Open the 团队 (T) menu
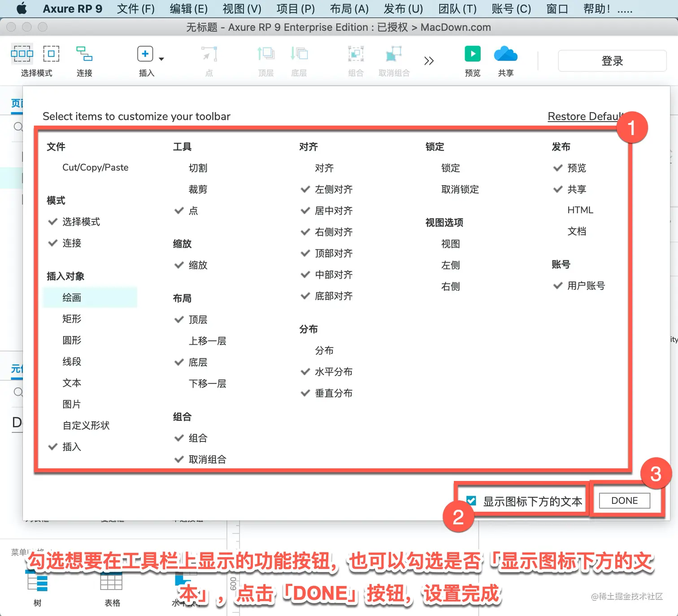Screen dimensions: 678x616 pos(457,9)
